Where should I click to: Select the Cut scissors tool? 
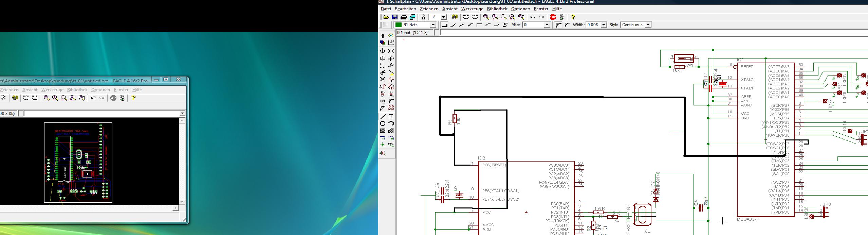(x=383, y=72)
